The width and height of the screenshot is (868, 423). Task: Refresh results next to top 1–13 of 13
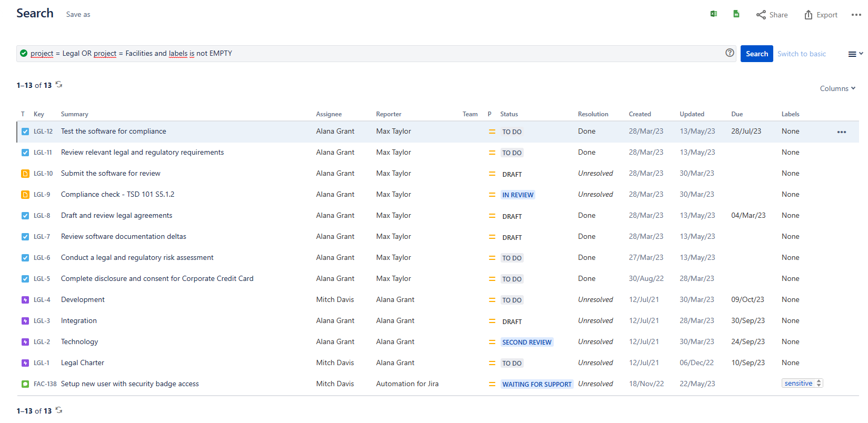(x=59, y=85)
